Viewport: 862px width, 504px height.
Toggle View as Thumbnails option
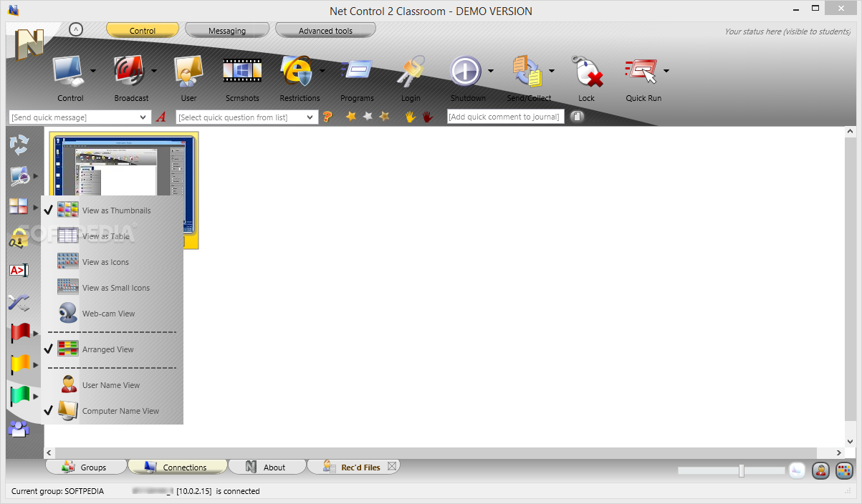point(112,210)
